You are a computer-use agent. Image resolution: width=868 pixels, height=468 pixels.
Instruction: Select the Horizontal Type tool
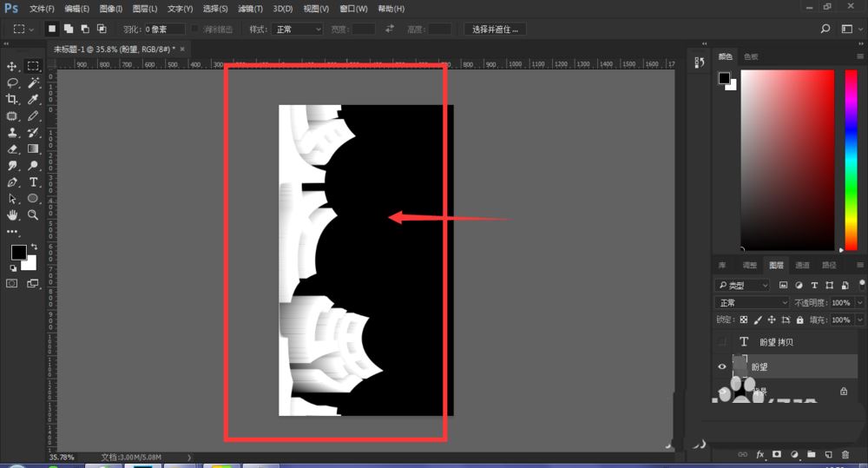[x=33, y=182]
